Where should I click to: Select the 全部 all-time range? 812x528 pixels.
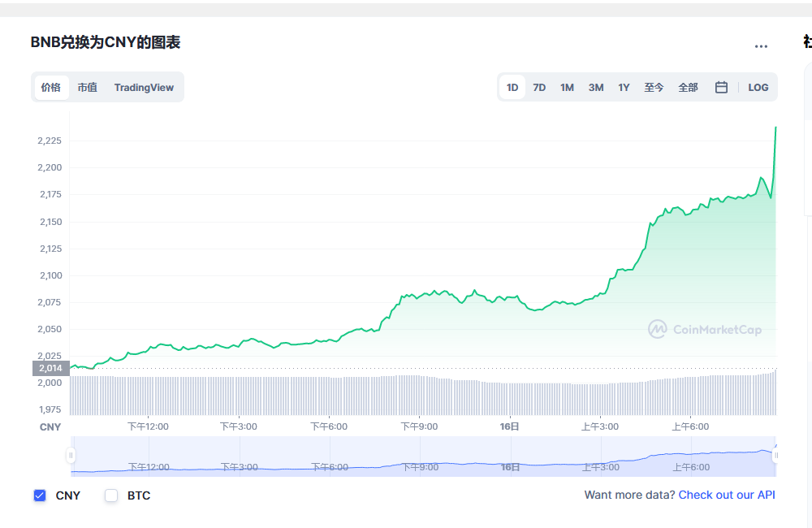coord(688,88)
